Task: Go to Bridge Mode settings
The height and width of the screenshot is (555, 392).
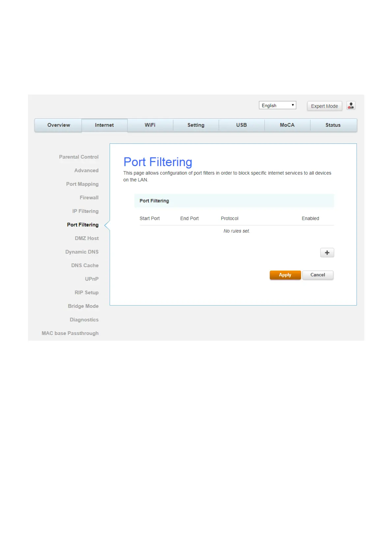Action: (83, 306)
